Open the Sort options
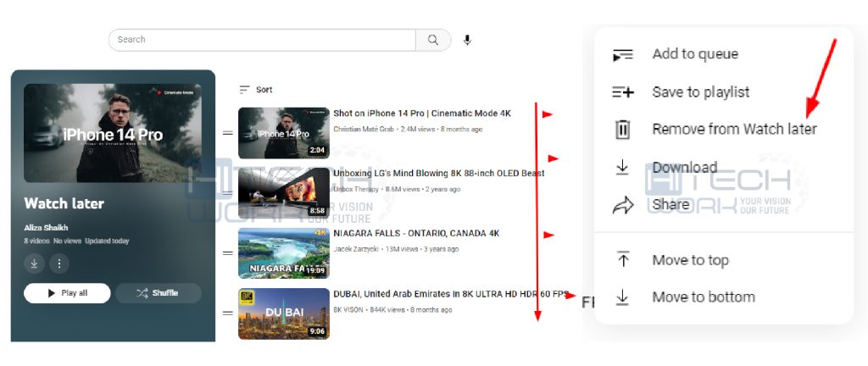 (x=256, y=90)
